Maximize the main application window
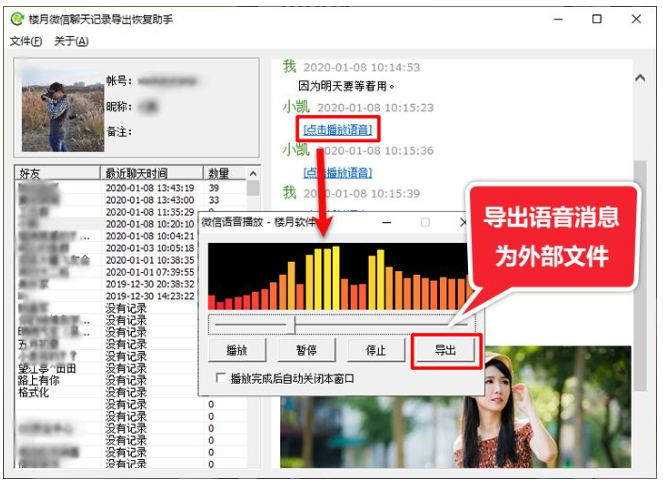 pyautogui.click(x=597, y=19)
